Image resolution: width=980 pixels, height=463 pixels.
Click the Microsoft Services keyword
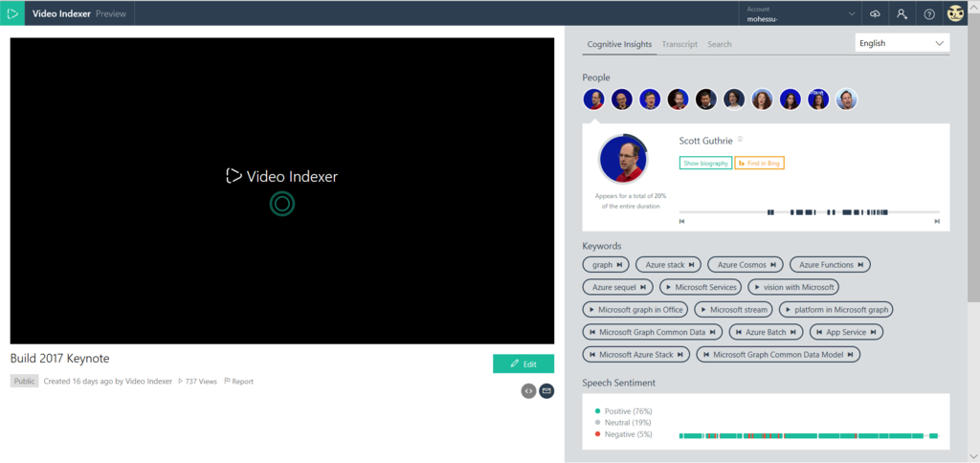click(700, 287)
